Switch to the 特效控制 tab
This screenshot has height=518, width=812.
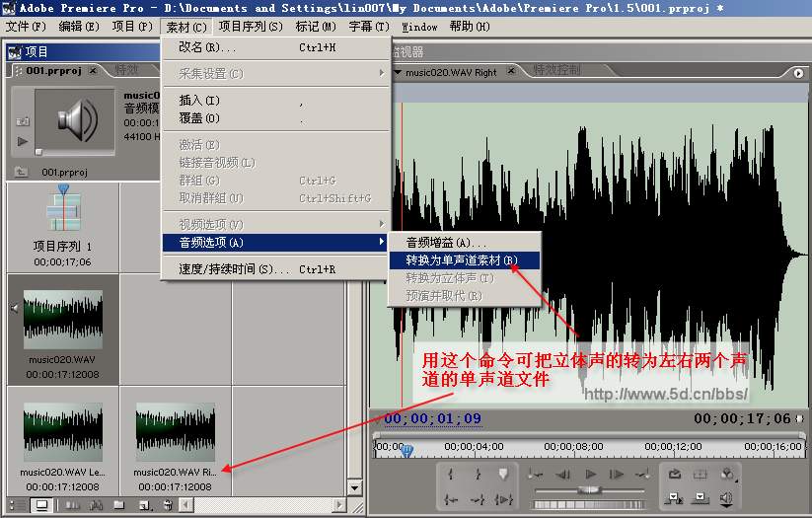point(556,70)
